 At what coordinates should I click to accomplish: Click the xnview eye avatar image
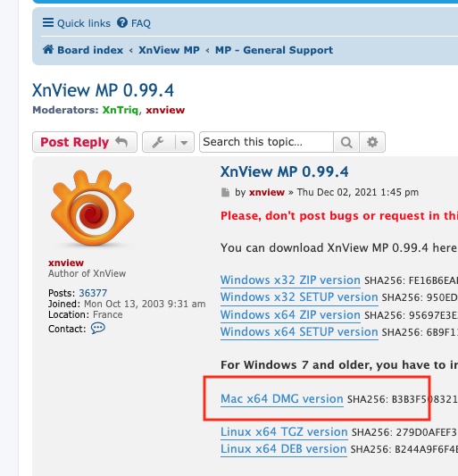pyautogui.click(x=93, y=208)
